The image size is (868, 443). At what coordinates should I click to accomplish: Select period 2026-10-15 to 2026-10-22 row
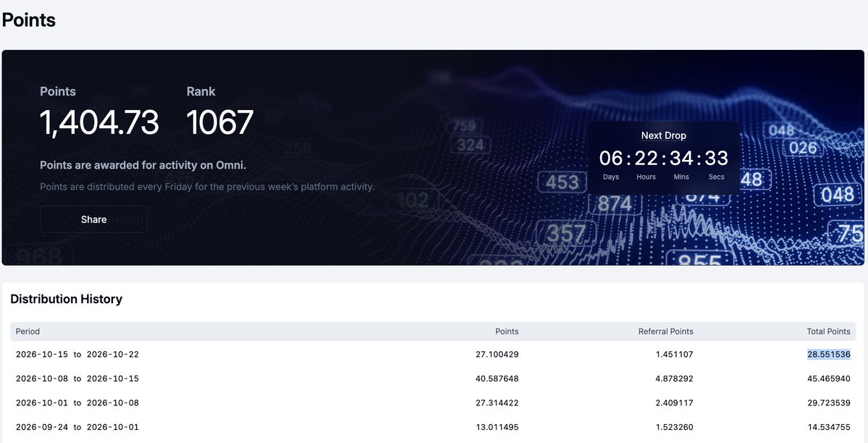tap(433, 355)
